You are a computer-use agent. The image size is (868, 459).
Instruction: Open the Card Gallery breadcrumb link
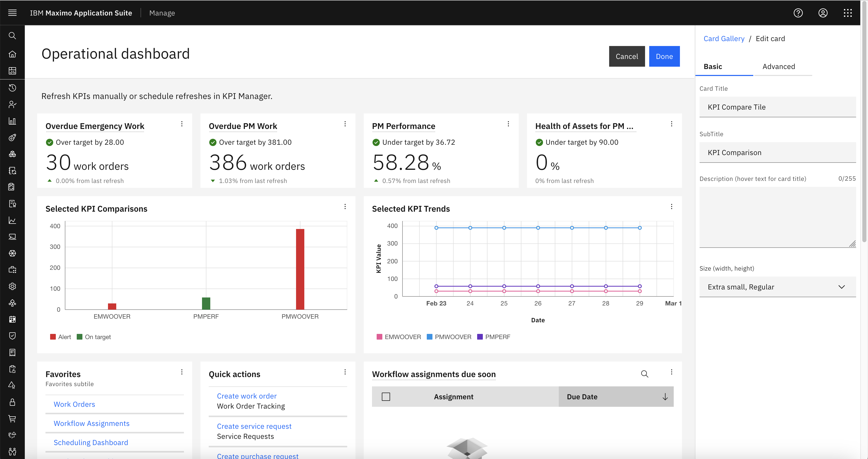pos(724,39)
